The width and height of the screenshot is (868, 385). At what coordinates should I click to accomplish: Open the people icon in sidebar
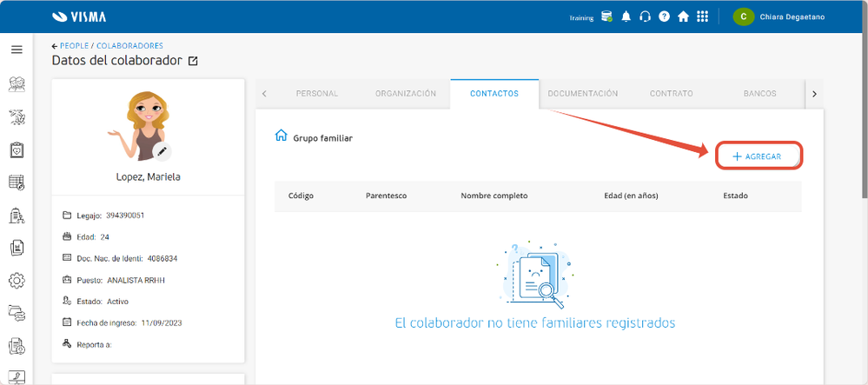click(17, 85)
